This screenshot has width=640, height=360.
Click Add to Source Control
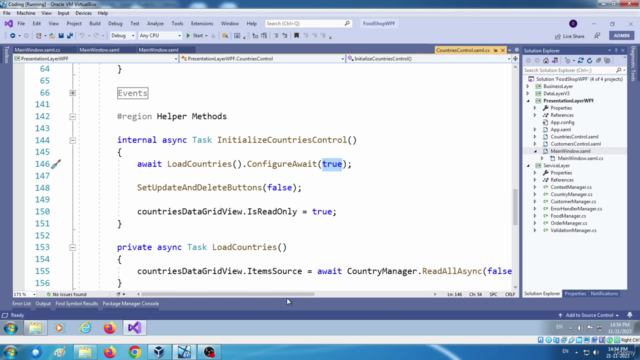click(x=589, y=315)
